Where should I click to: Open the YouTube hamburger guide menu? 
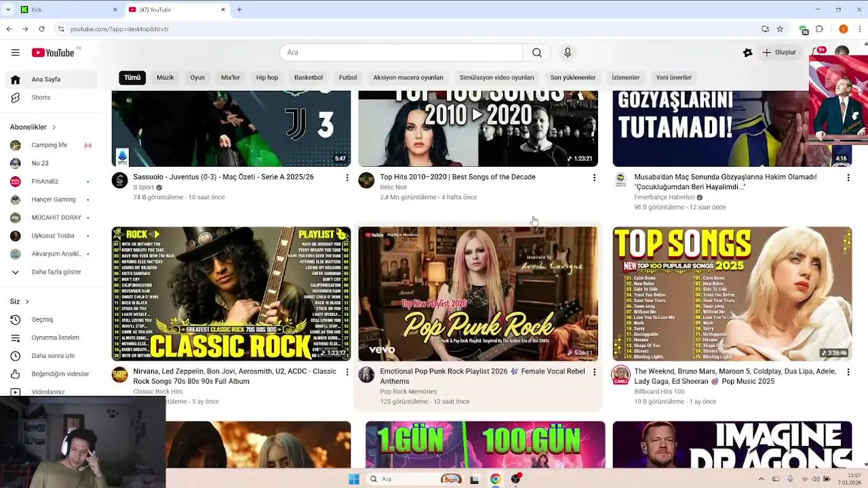coord(15,52)
